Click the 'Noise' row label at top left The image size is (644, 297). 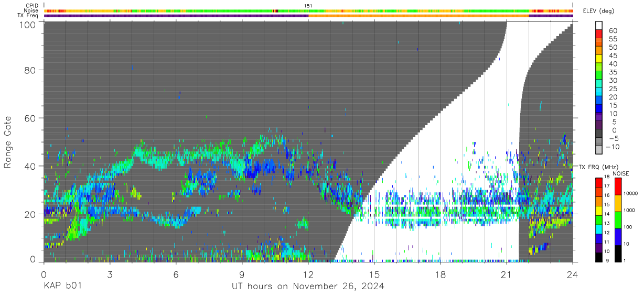pyautogui.click(x=31, y=10)
